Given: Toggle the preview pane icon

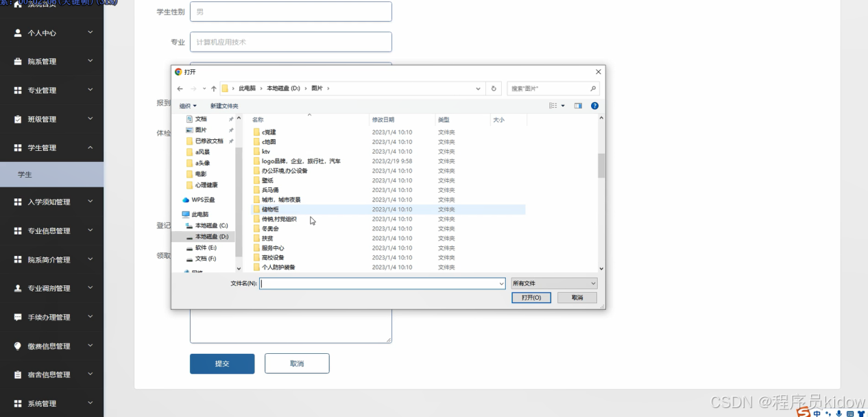Looking at the screenshot, I should pos(578,106).
